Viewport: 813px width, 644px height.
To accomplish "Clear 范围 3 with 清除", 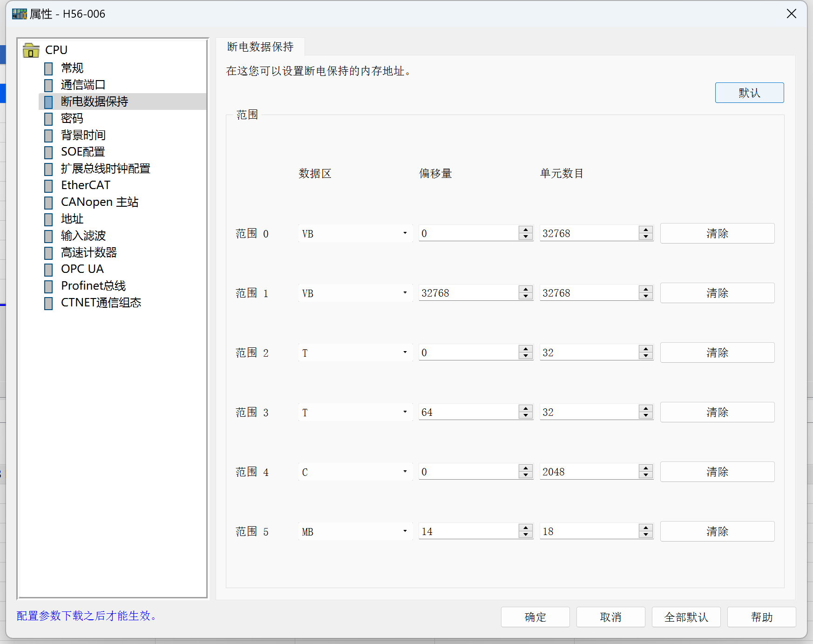I will coord(717,412).
